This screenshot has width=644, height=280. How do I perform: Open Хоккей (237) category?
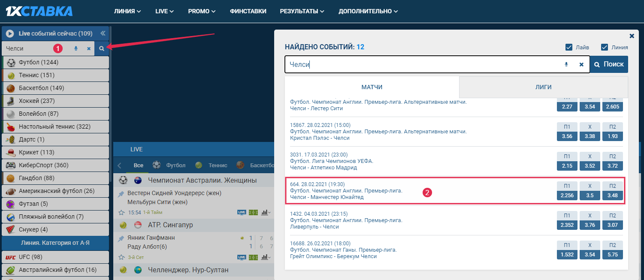click(x=55, y=101)
